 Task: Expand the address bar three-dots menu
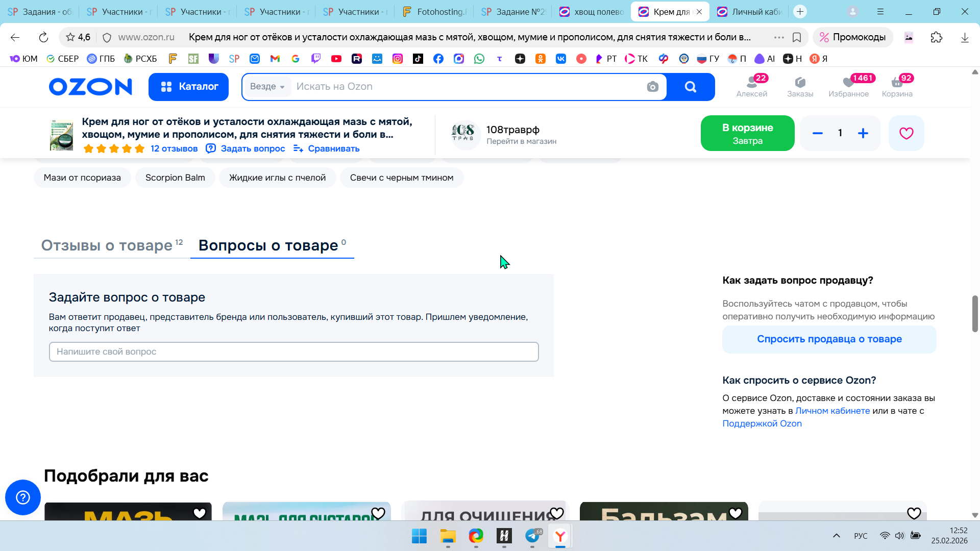click(x=779, y=37)
